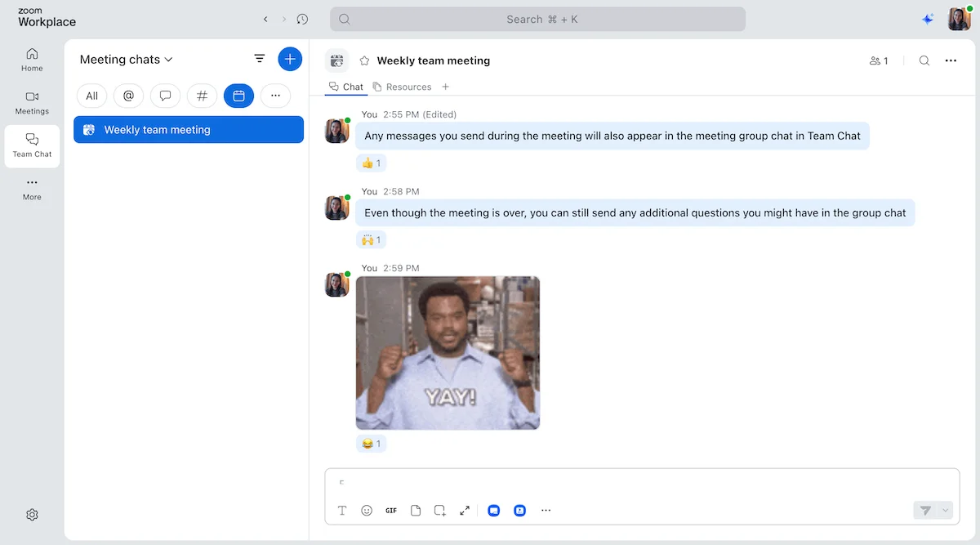Screen dimensions: 980x545
Task: Toggle the thumbs up reaction on the first message
Action: (x=372, y=163)
